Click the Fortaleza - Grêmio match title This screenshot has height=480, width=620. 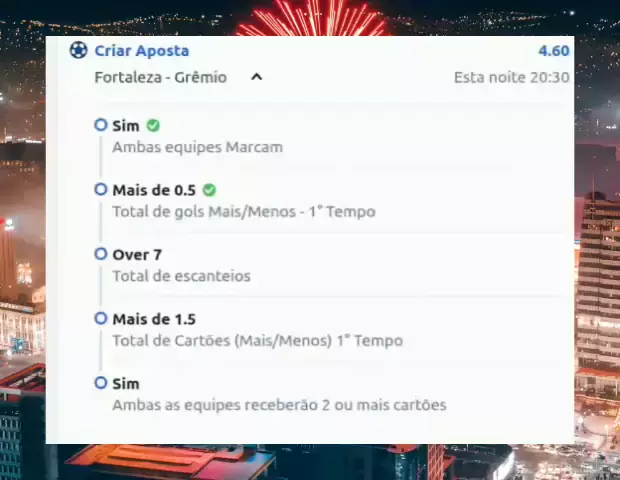(161, 77)
